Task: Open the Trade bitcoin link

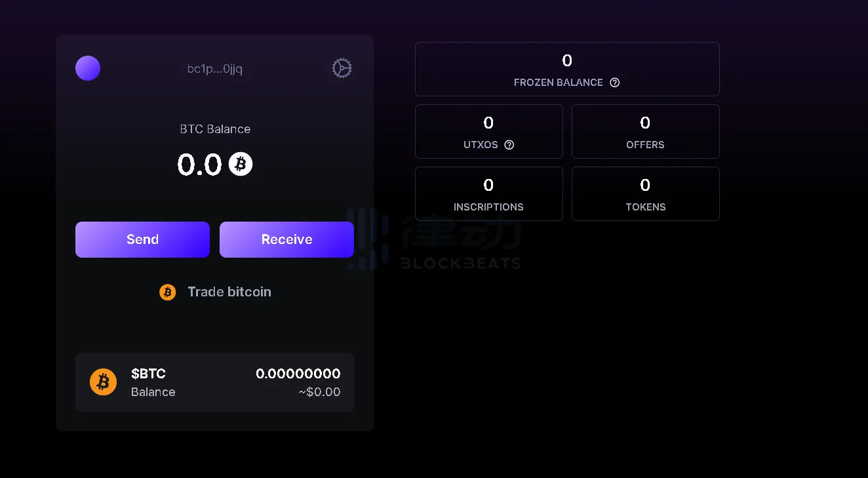Action: click(x=229, y=292)
